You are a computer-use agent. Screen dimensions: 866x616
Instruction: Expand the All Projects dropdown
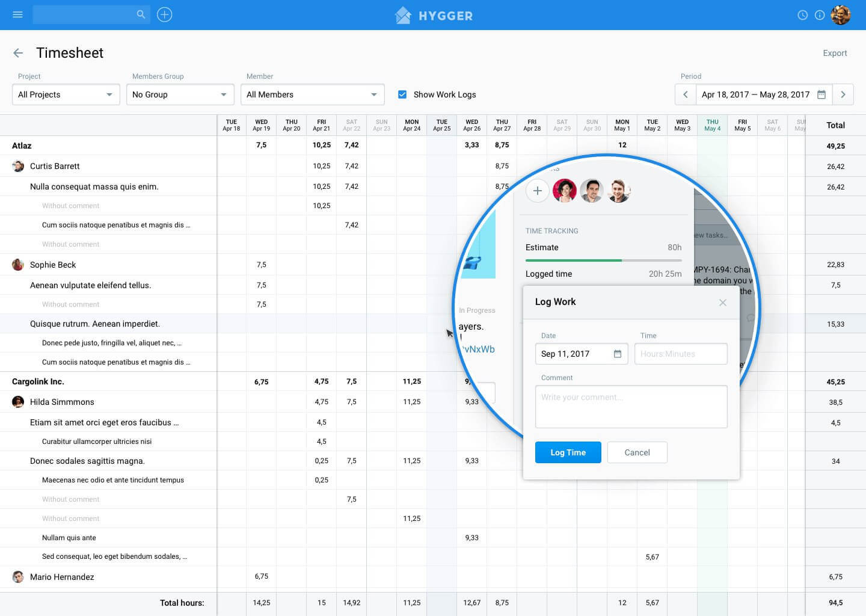point(66,94)
